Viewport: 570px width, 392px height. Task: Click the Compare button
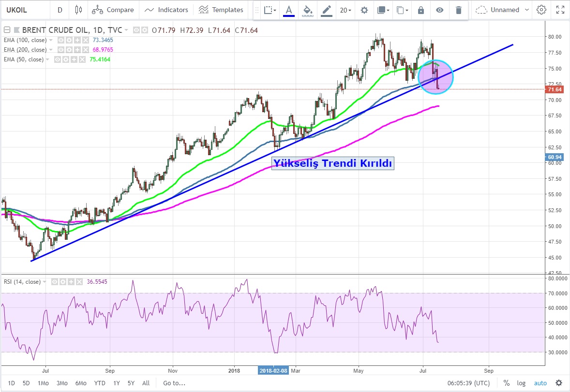(x=113, y=10)
